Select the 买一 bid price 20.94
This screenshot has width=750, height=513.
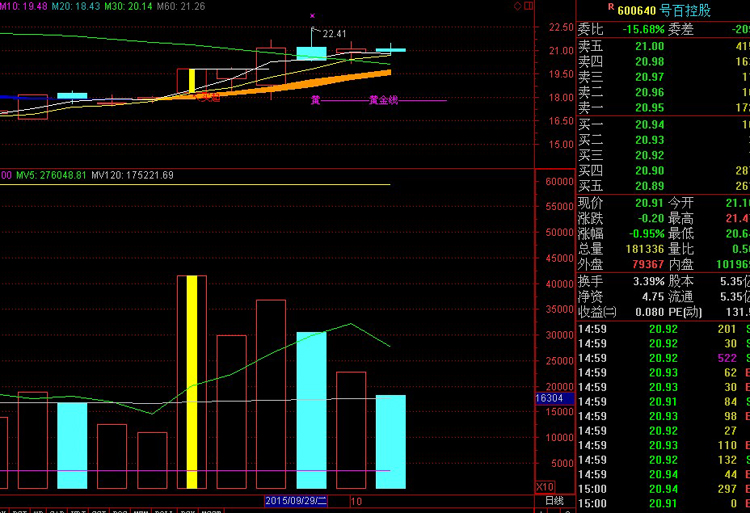[649, 124]
